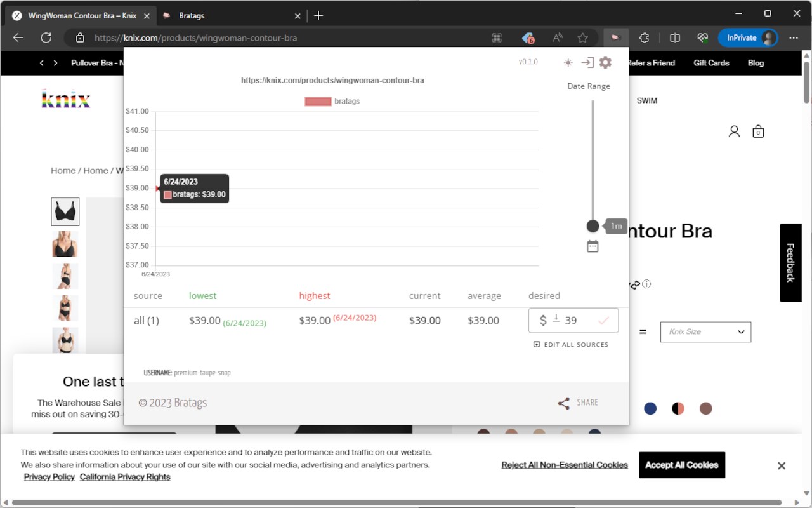View site info padlock icon
The width and height of the screenshot is (812, 508).
point(80,37)
